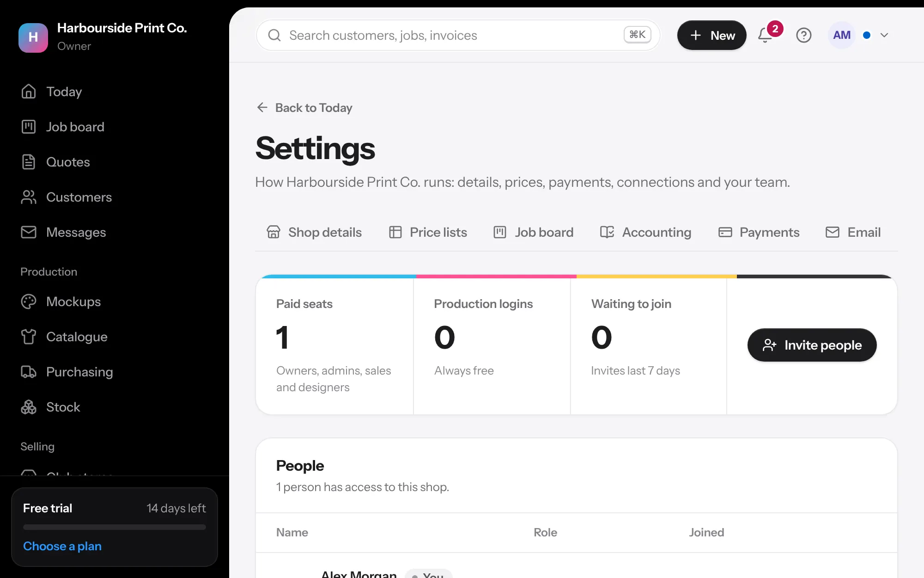Click the New button
The height and width of the screenshot is (578, 924).
(711, 35)
